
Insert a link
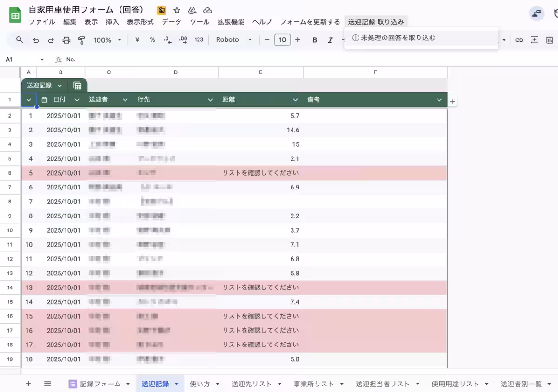(x=519, y=39)
